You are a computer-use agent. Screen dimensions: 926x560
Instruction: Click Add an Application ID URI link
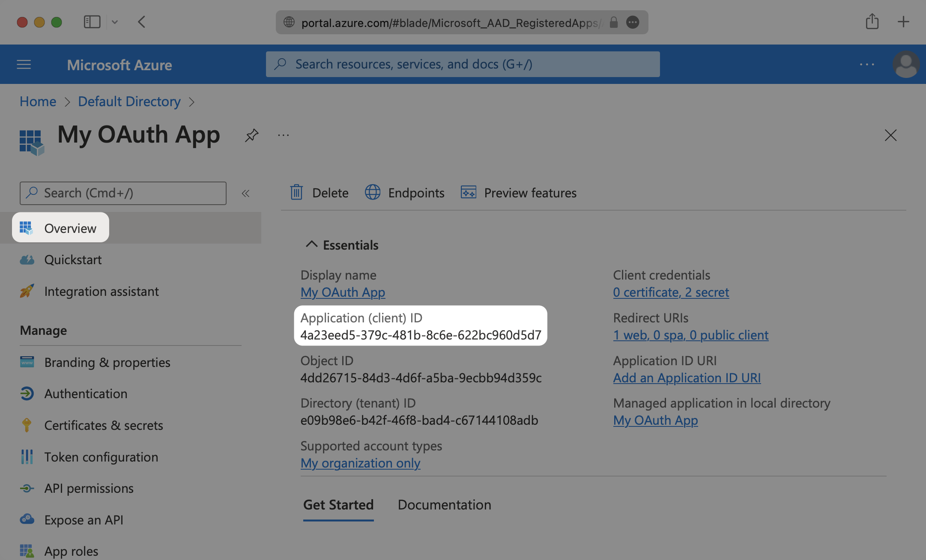tap(687, 378)
